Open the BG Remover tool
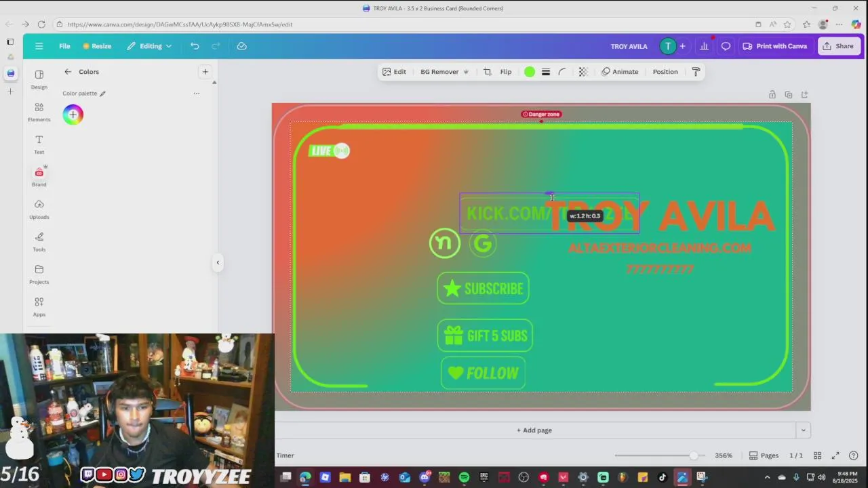Viewport: 868px width, 488px height. pyautogui.click(x=444, y=72)
